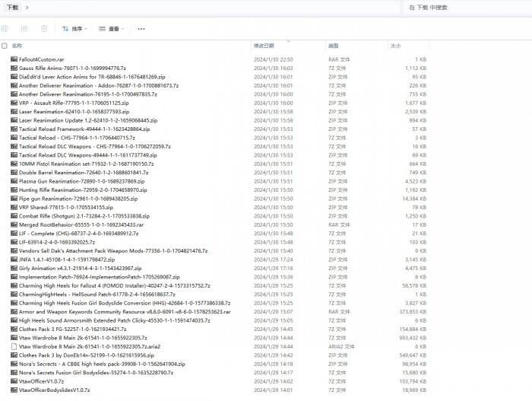Select Nora's Secrets Fusion Girl Bodyslides 7z
This screenshot has width=532, height=401.
96,372
